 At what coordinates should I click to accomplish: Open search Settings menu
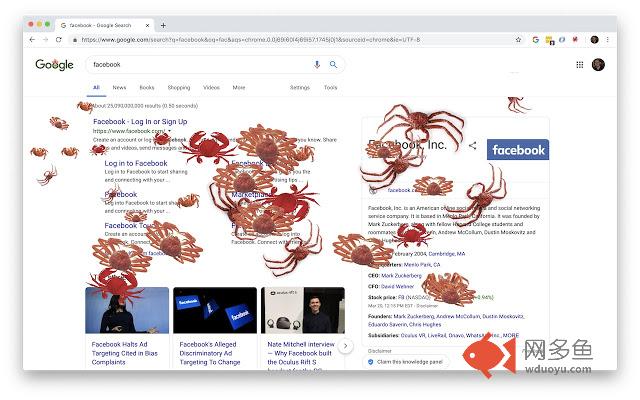tap(300, 87)
